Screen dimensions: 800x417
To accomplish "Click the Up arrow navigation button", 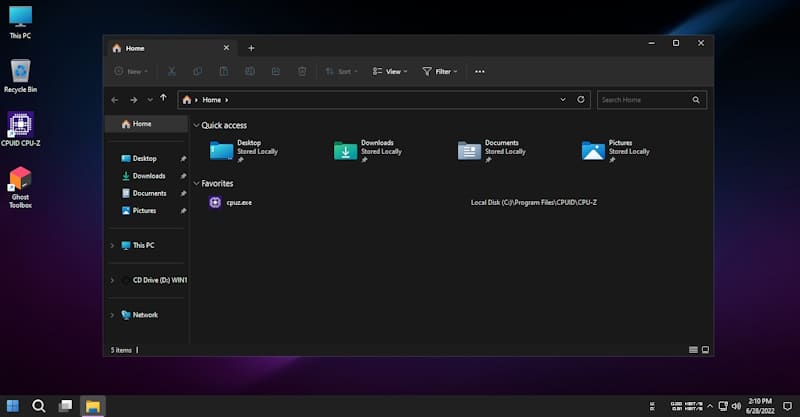I will (x=165, y=100).
